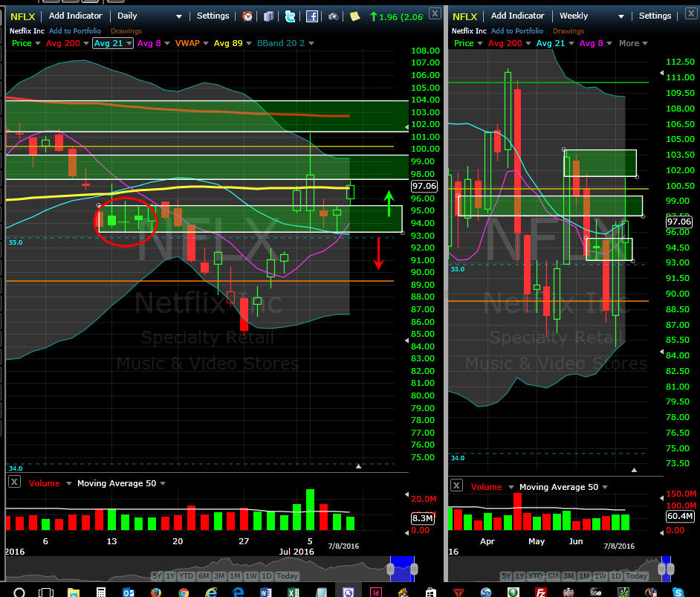Screen dimensions: 700x597
Task: Select 1W range on daily chart
Action: pos(251,575)
